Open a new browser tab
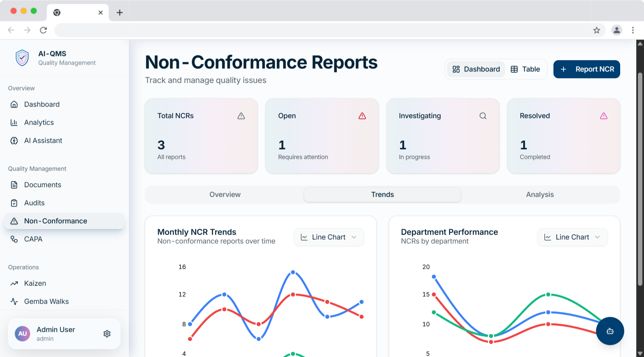This screenshot has height=357, width=644. click(x=120, y=12)
